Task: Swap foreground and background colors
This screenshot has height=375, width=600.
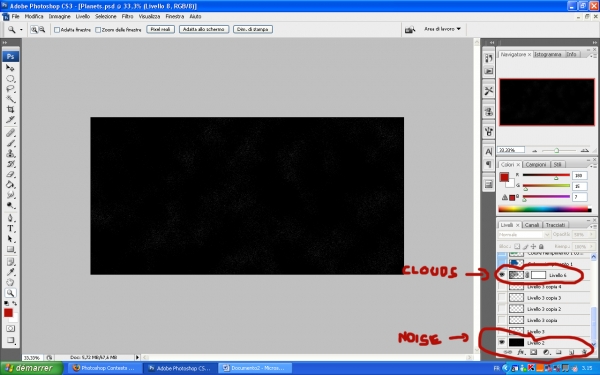Action: tap(15, 303)
